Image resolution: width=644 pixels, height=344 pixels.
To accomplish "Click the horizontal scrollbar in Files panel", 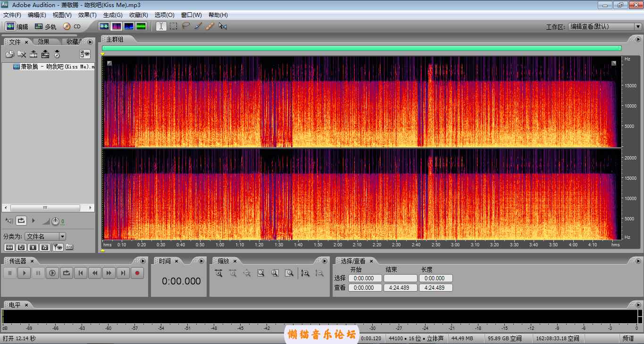I will click(x=45, y=208).
